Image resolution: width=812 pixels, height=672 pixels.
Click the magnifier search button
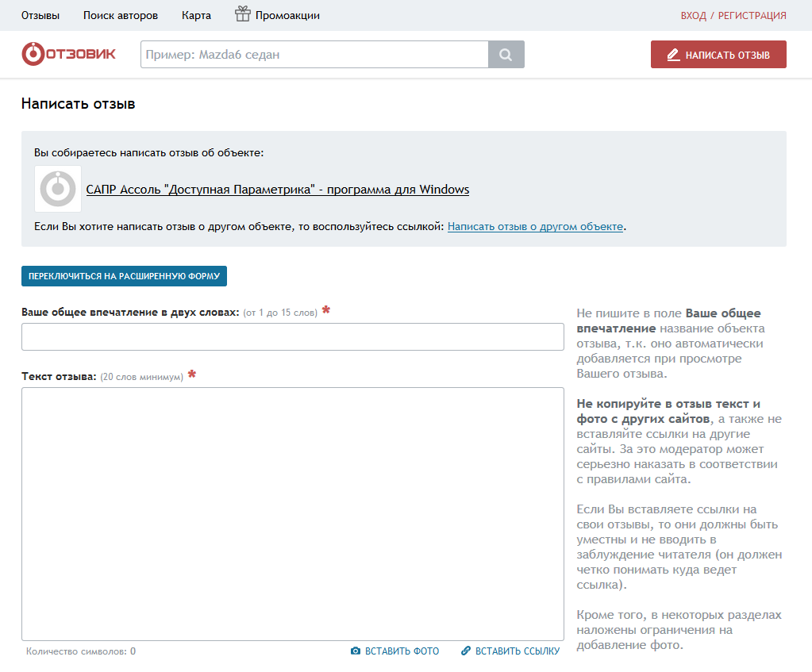pos(506,55)
